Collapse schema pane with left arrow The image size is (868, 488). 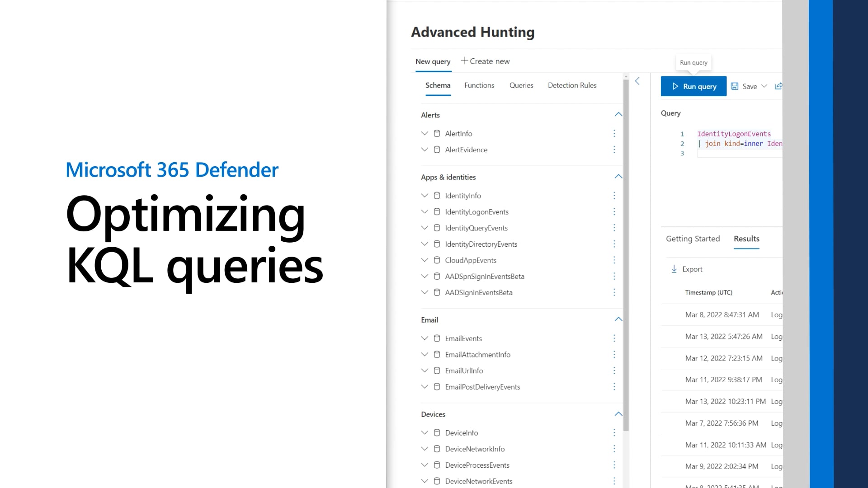pos(637,81)
